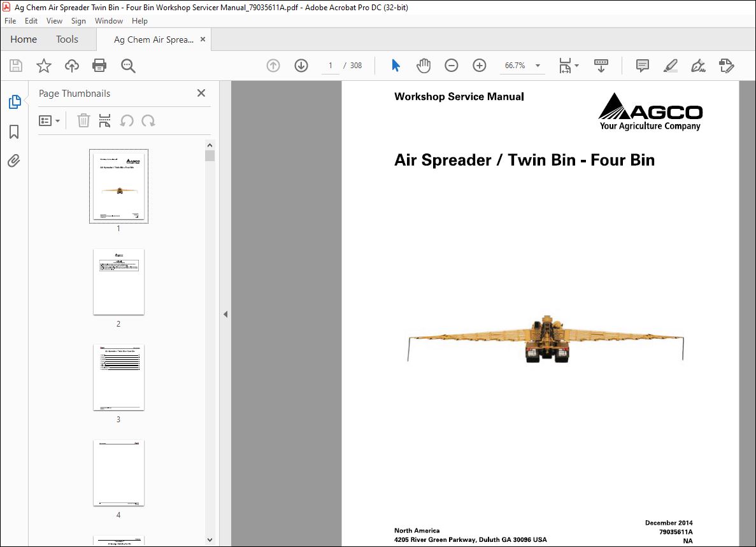Viewport: 756px width, 547px height.
Task: Click the '308' total page count
Action: [356, 66]
